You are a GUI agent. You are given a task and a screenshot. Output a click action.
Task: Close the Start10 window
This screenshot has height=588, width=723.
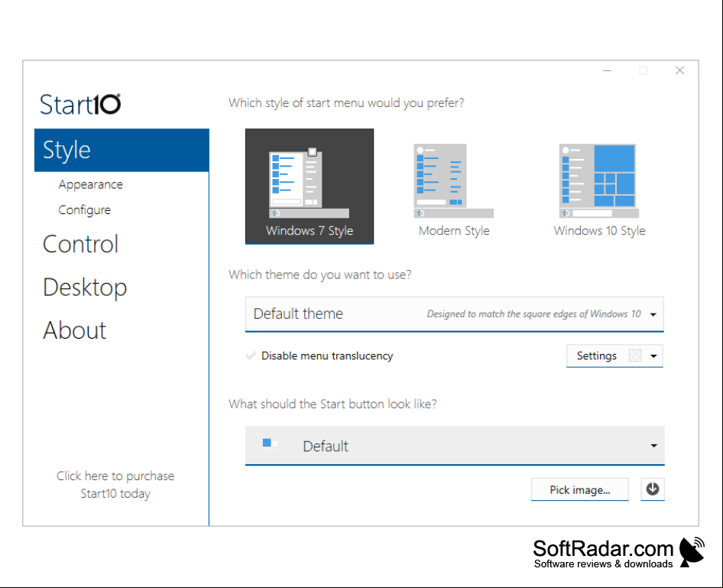[x=679, y=70]
